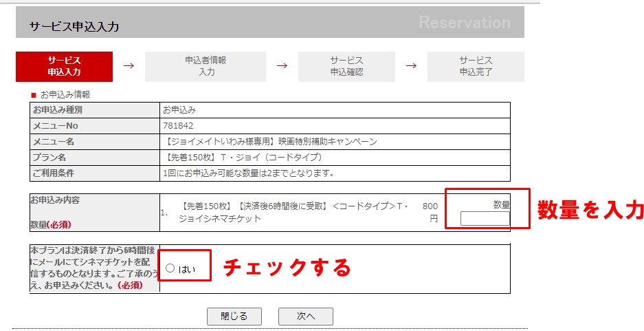The width and height of the screenshot is (644, 331).
Task: Select the サービス申込完了 step tab
Action: 476,66
